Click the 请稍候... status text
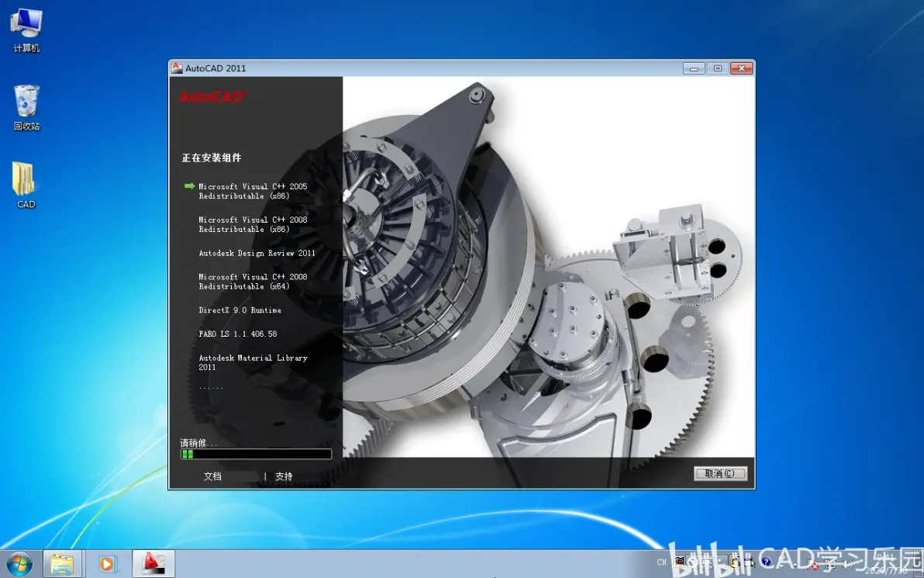 coord(198,442)
